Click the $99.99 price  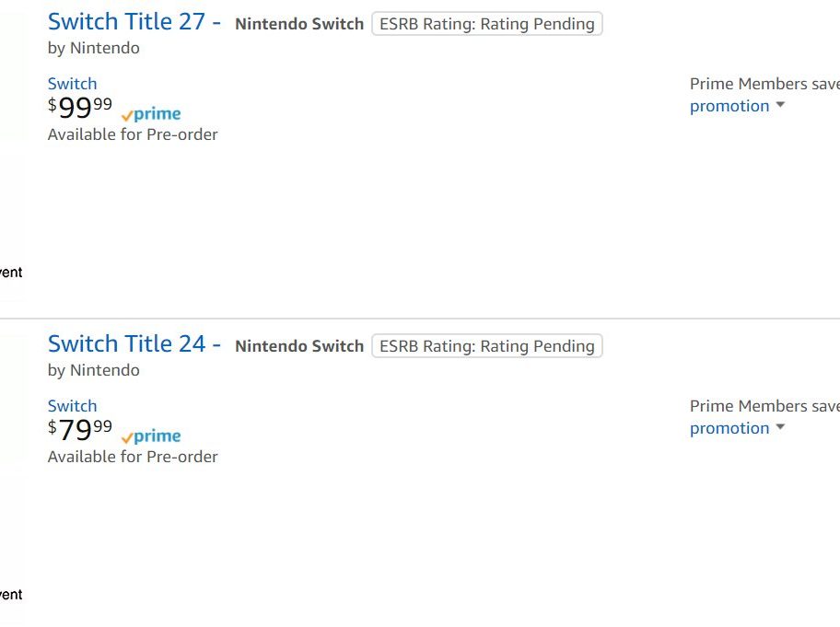coord(80,108)
